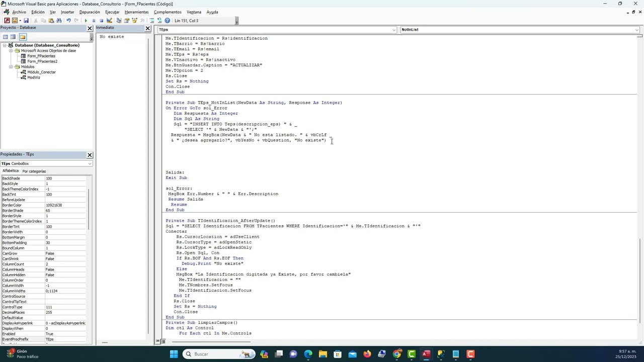Screen dimensions: 644x362
Task: Open the Insert object dropdown arrow
Action: [20, 21]
